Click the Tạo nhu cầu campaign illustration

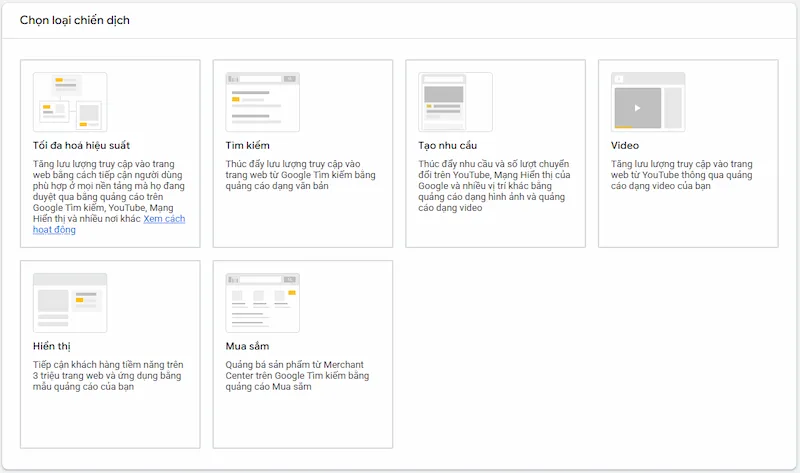(x=455, y=102)
